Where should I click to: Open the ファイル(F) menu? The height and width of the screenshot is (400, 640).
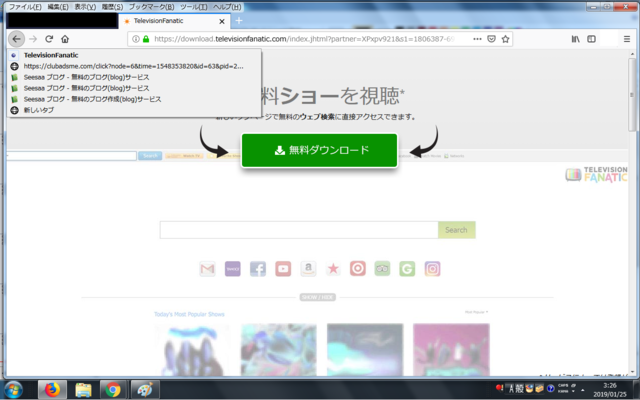[25, 7]
